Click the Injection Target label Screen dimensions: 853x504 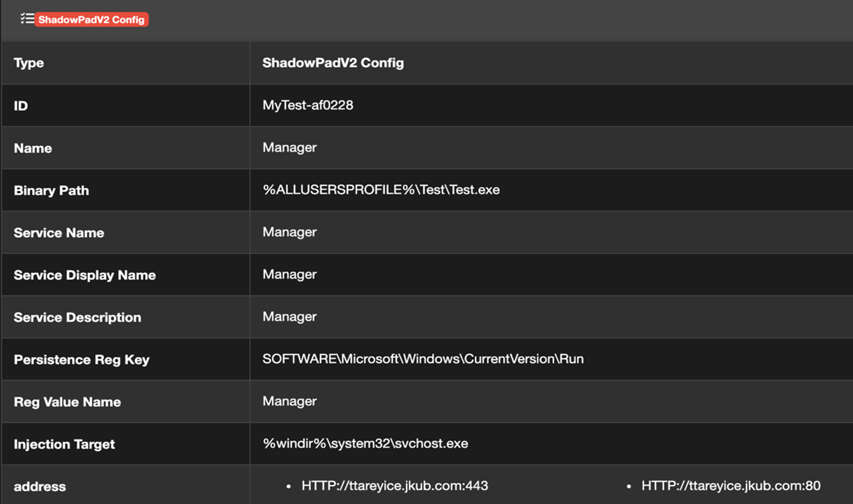64,444
